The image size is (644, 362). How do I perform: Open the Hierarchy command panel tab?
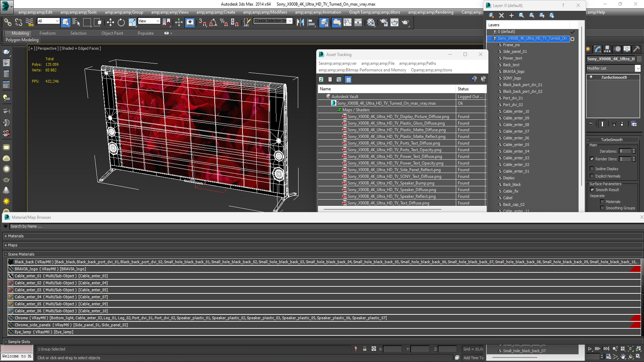tap(607, 49)
